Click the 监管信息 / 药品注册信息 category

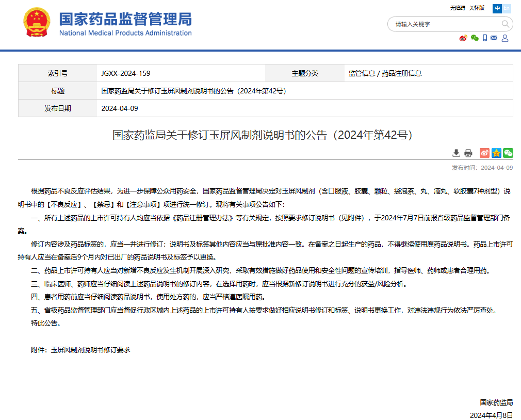pyautogui.click(x=385, y=73)
